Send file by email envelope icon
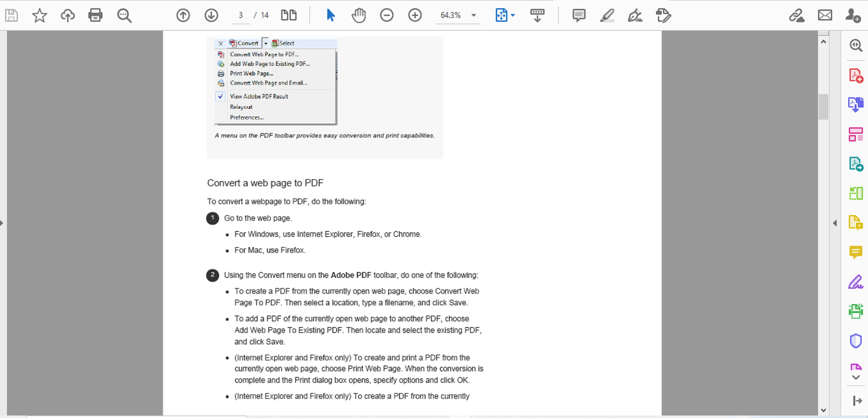The height and width of the screenshot is (418, 868). (x=825, y=15)
